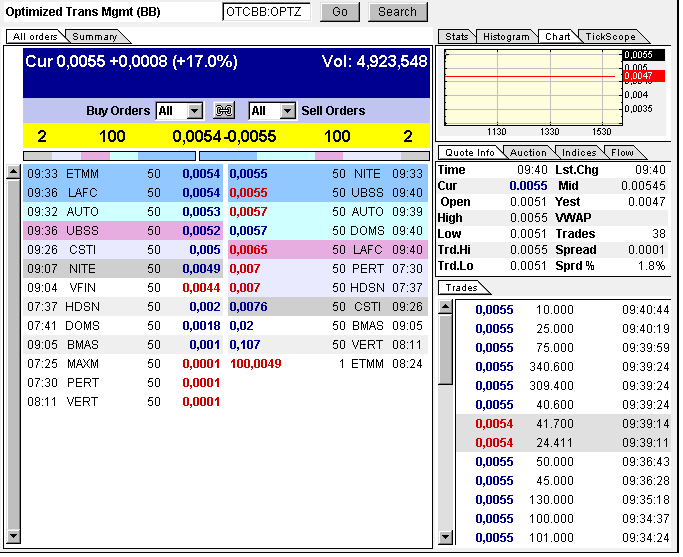Click the Trades list scrollbar thumb
Image resolution: width=683 pixels, height=557 pixels.
click(x=445, y=350)
